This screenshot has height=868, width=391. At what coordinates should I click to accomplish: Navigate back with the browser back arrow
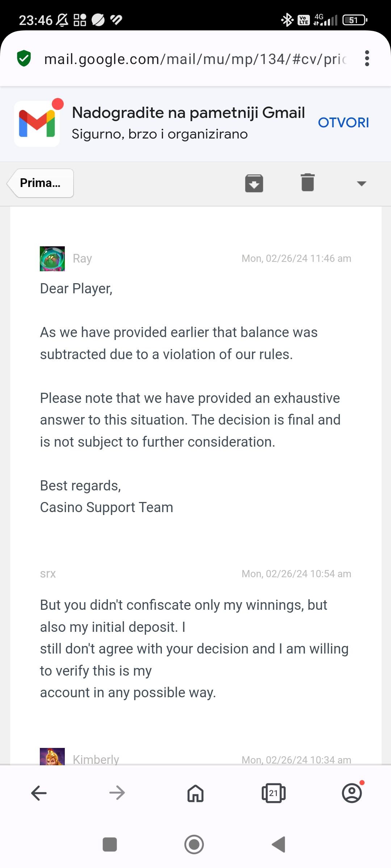tap(39, 793)
